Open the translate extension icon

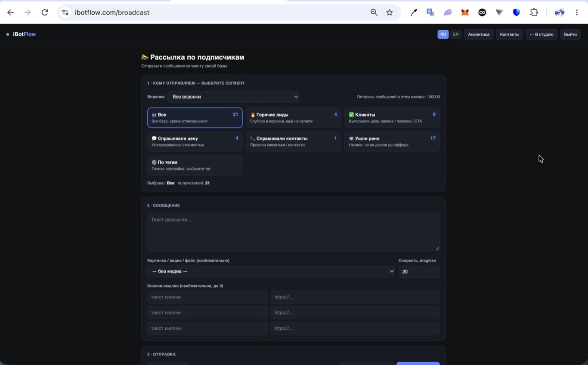(430, 12)
